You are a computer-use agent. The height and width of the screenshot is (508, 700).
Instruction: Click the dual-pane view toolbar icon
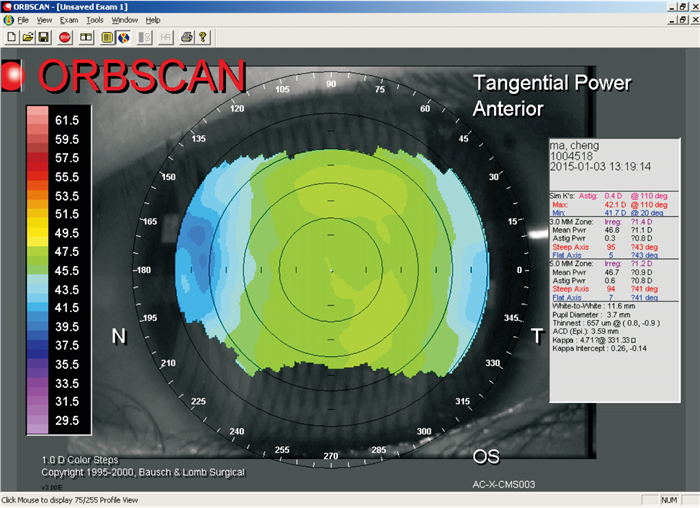coord(86,37)
